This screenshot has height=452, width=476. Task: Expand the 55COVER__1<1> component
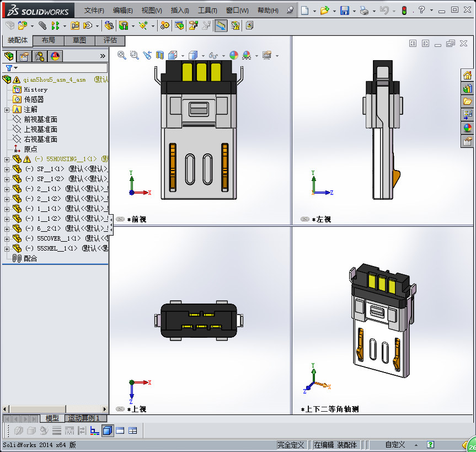[x=7, y=239]
